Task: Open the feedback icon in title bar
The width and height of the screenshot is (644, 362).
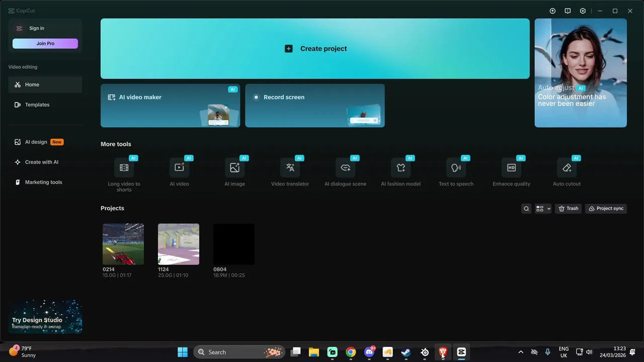Action: click(x=568, y=11)
